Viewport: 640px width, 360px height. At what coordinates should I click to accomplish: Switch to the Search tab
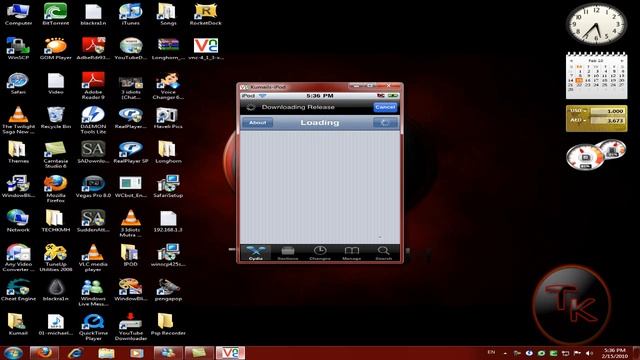pos(384,253)
